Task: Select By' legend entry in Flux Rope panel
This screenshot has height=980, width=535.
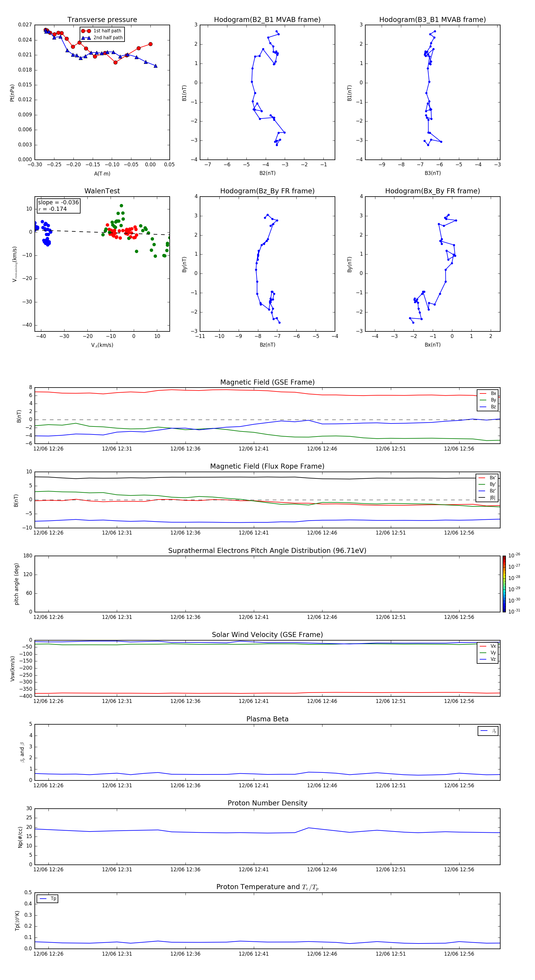Action: click(x=487, y=484)
